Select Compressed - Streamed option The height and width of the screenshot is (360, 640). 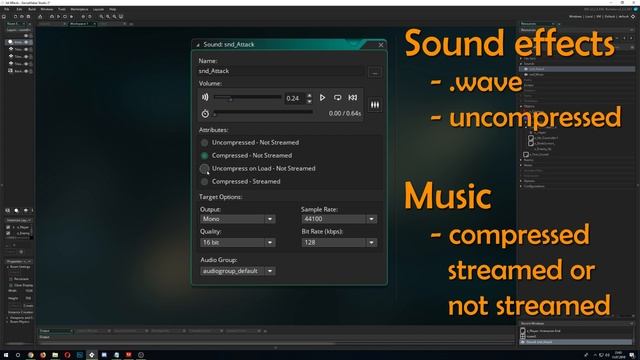click(240, 182)
